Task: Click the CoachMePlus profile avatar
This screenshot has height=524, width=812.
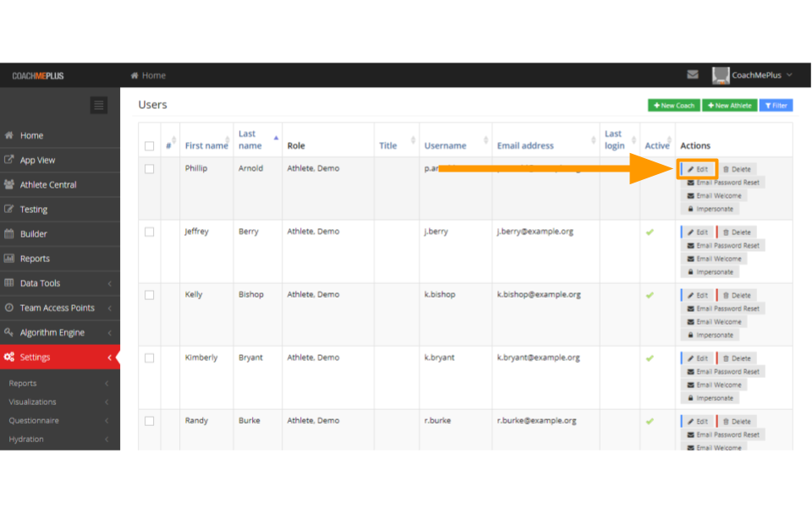Action: click(x=721, y=75)
